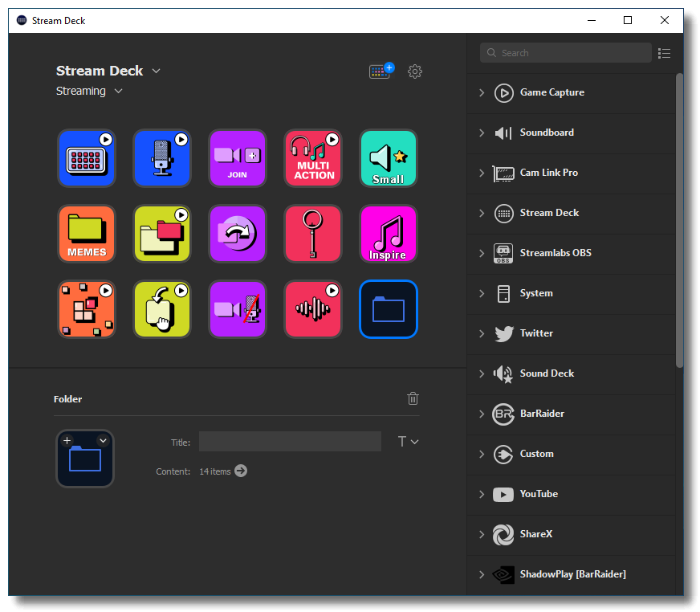Click the YouTube play logo icon
700x612 pixels.
click(503, 495)
